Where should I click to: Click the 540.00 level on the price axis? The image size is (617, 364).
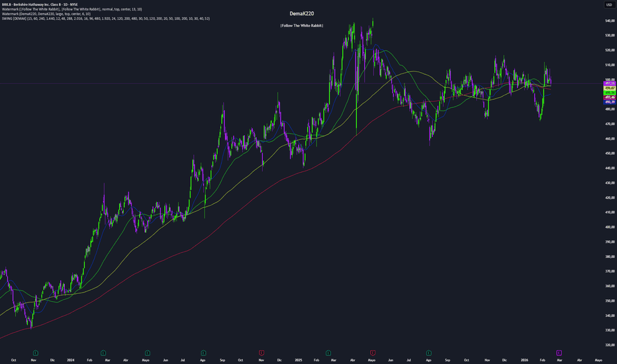pyautogui.click(x=608, y=21)
